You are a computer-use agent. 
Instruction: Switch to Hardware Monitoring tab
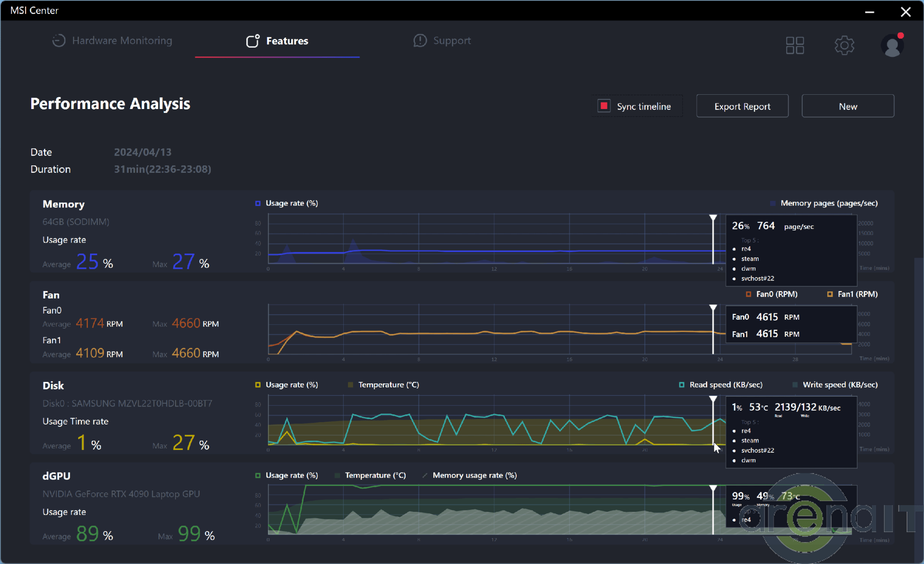point(122,41)
